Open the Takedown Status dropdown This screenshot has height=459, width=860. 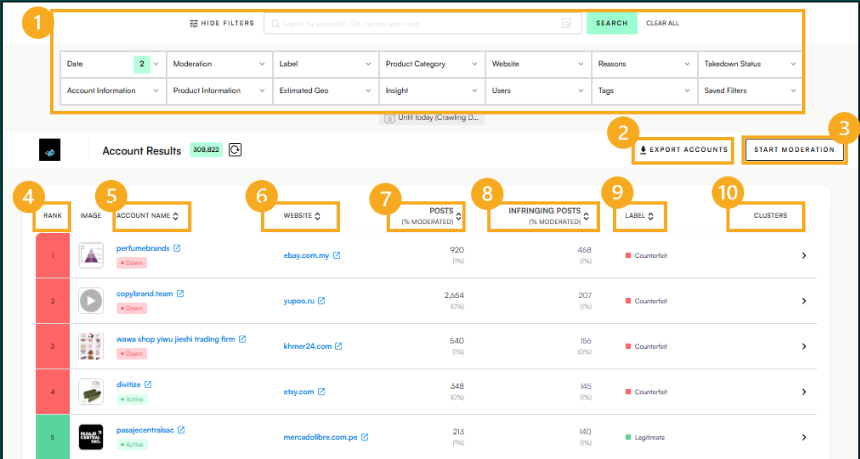click(x=750, y=64)
